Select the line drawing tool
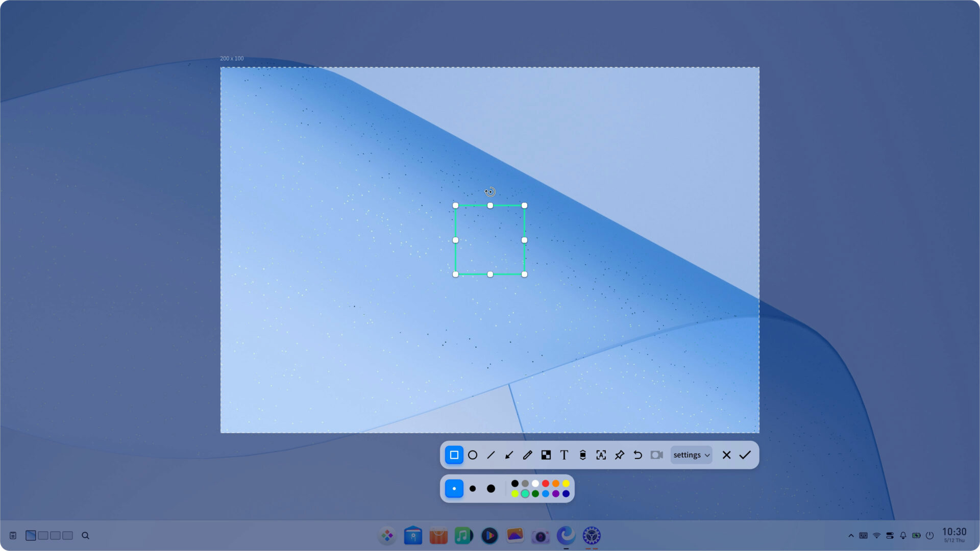 point(491,455)
